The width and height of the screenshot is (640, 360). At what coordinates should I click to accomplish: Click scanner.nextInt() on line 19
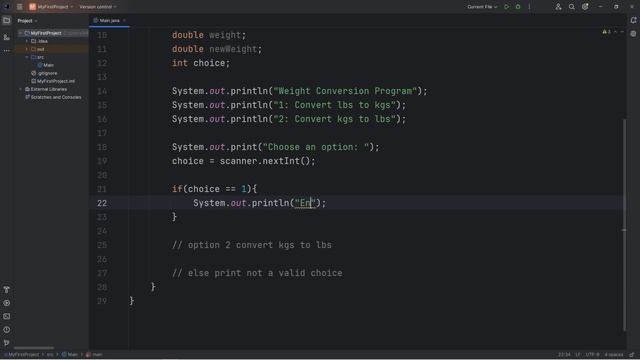[265, 161]
